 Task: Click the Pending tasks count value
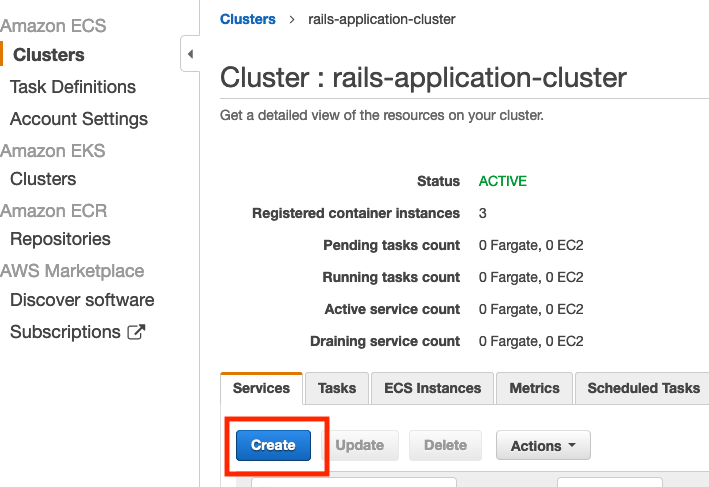coord(531,246)
